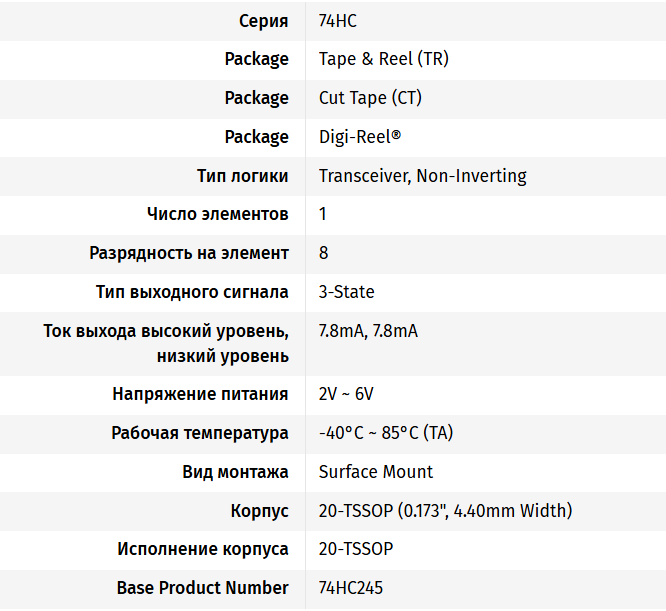666x611 pixels.
Task: Click the 74HC245 base product number
Action: click(x=351, y=588)
